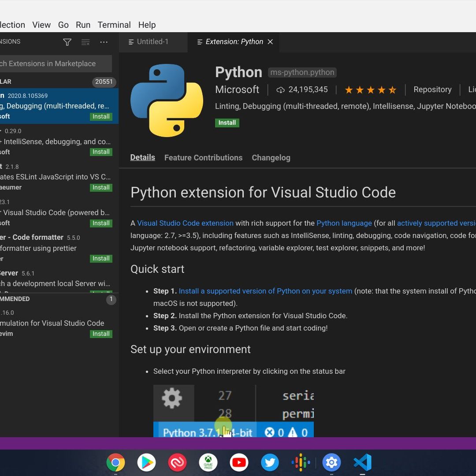Close the Extension: Python tab
The image size is (476, 476).
[x=270, y=41]
